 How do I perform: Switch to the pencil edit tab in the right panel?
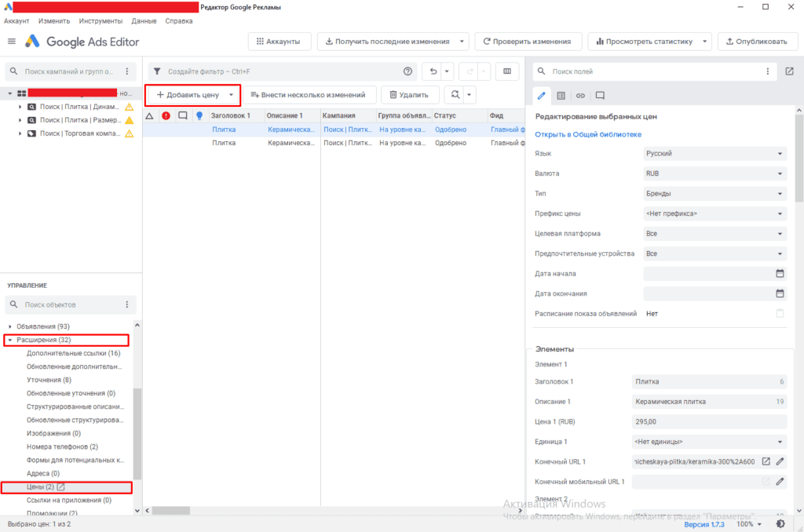tap(542, 96)
